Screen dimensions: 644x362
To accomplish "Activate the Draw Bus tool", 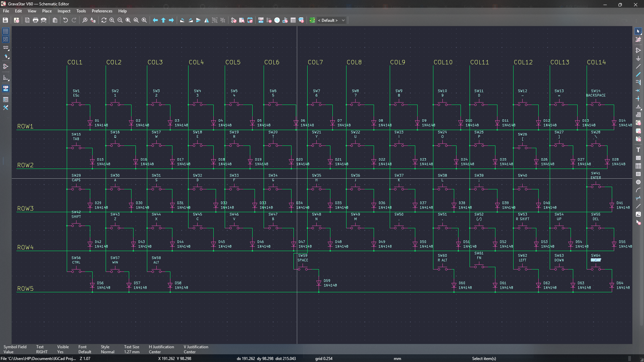I will 638,74.
